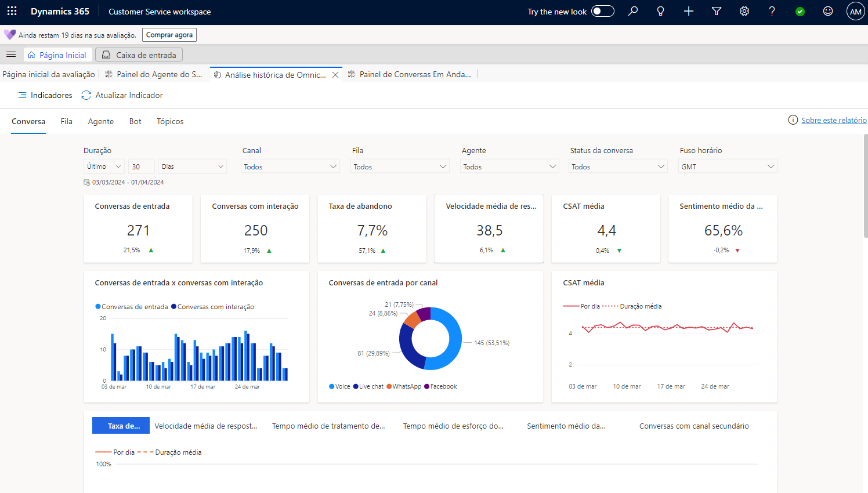The image size is (868, 493).
Task: Switch to the Agente report tab
Action: (101, 121)
